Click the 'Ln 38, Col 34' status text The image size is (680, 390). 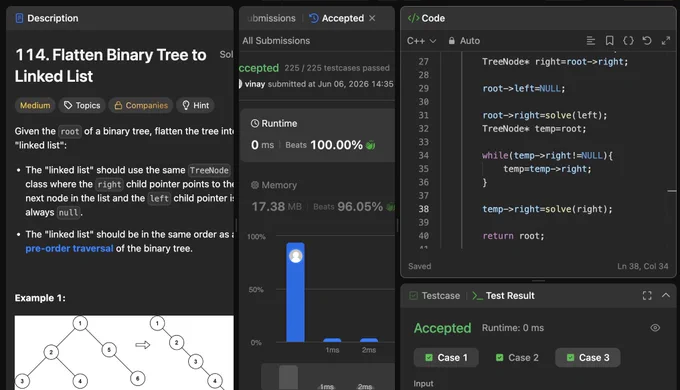tap(643, 266)
